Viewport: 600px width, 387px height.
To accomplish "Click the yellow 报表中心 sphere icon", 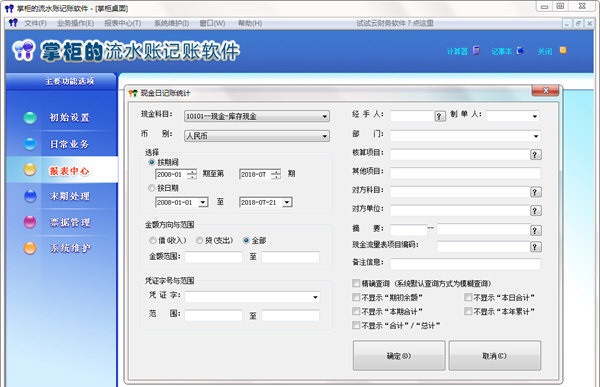I will click(x=30, y=169).
